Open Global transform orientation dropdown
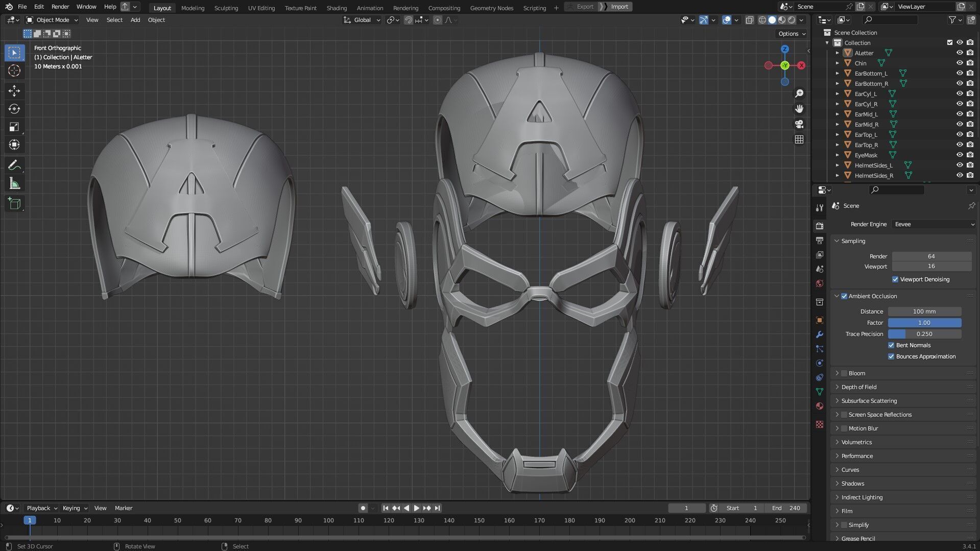 (x=362, y=20)
